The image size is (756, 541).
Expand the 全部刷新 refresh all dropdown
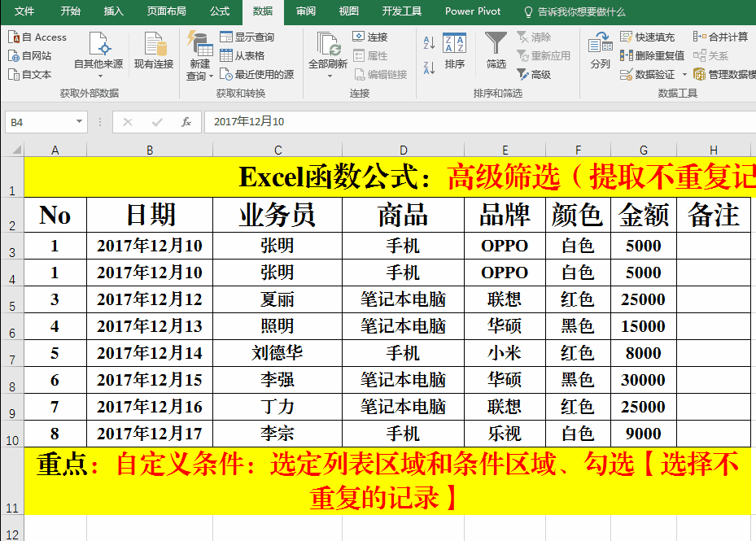click(330, 76)
